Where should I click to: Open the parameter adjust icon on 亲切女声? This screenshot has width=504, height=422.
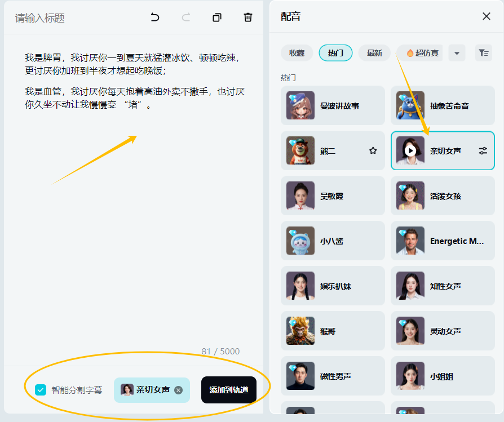pos(483,150)
